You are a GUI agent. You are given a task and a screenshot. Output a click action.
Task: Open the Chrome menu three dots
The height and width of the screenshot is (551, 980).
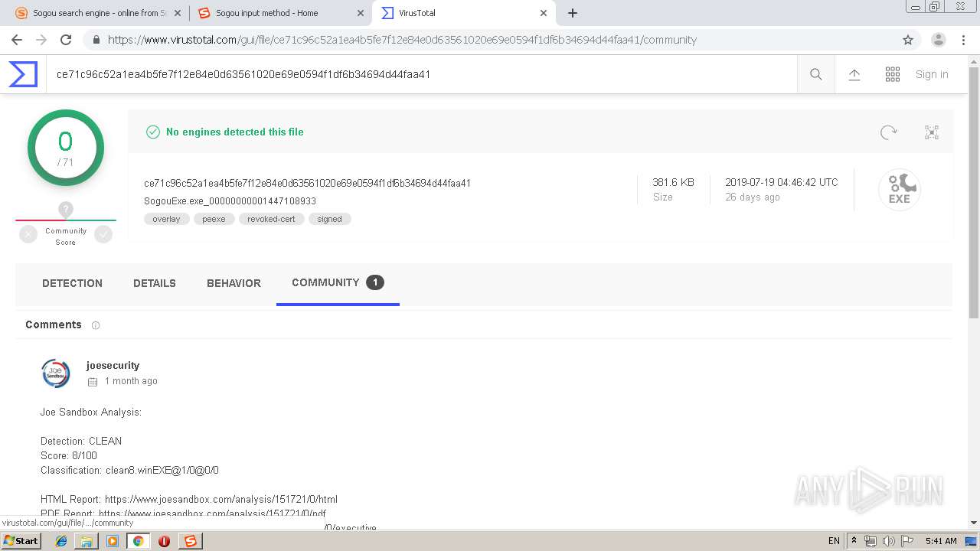tap(963, 40)
